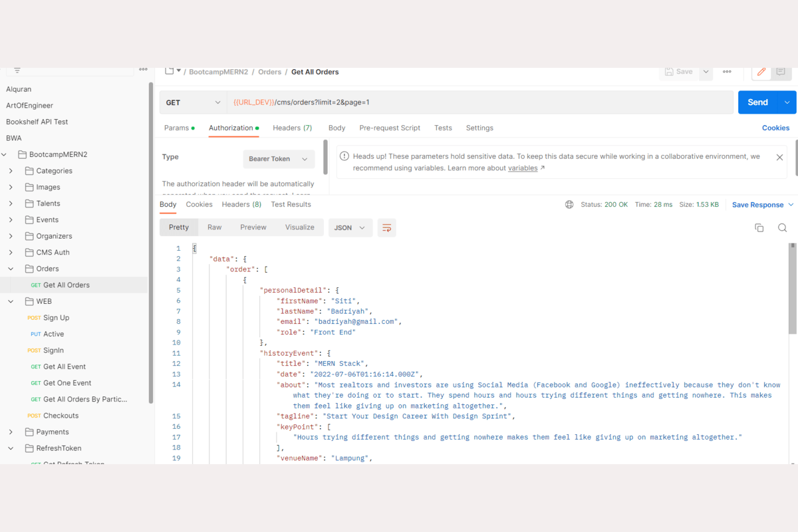
Task: Expand the Categories folder
Action: pyautogui.click(x=11, y=171)
